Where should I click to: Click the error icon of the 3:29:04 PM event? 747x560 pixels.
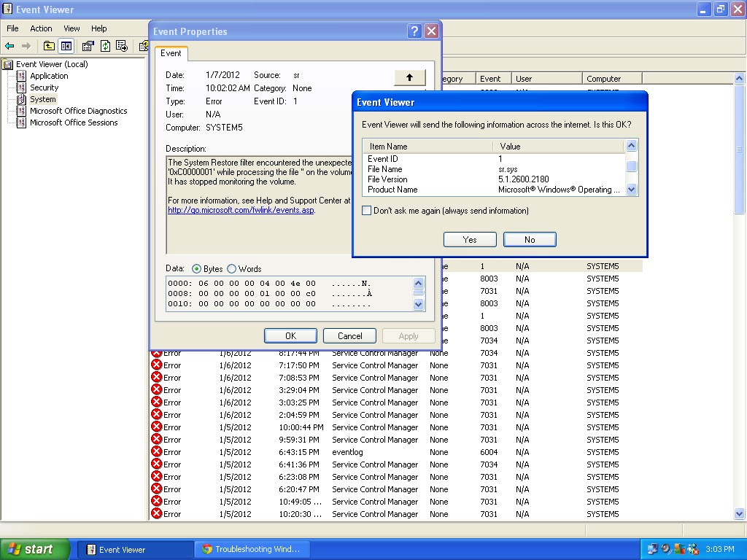[156, 390]
